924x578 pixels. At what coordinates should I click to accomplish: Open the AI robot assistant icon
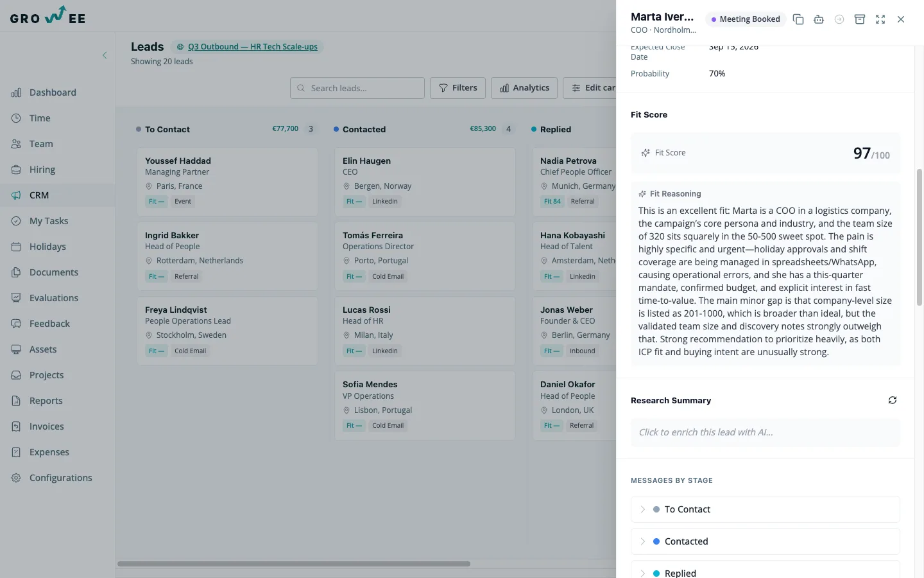tap(819, 19)
